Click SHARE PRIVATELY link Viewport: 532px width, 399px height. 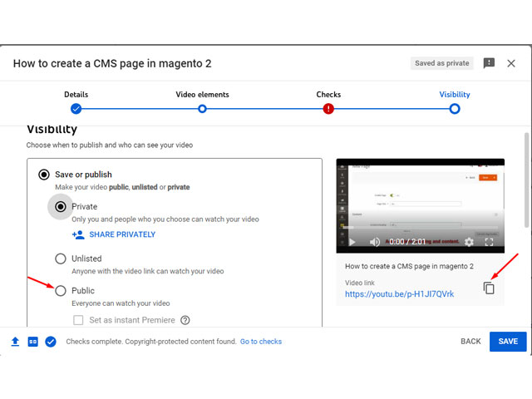coord(114,234)
